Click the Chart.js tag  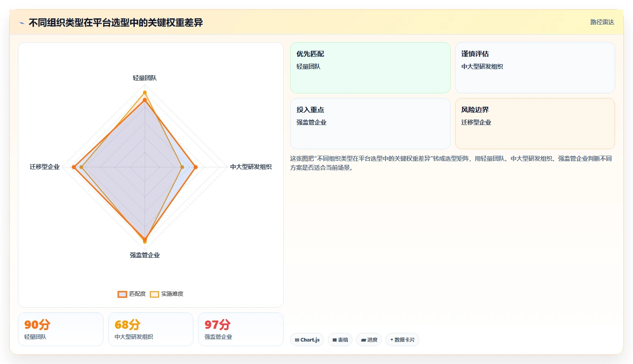307,340
